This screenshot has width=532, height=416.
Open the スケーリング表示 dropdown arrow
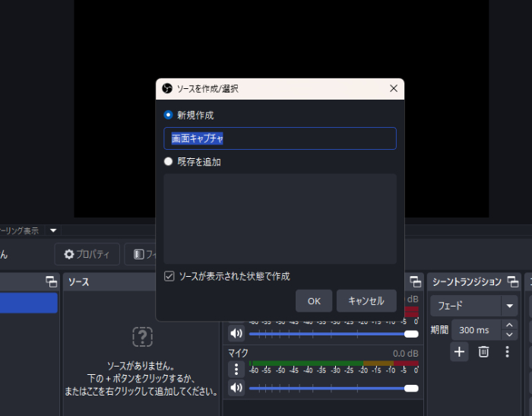53,230
